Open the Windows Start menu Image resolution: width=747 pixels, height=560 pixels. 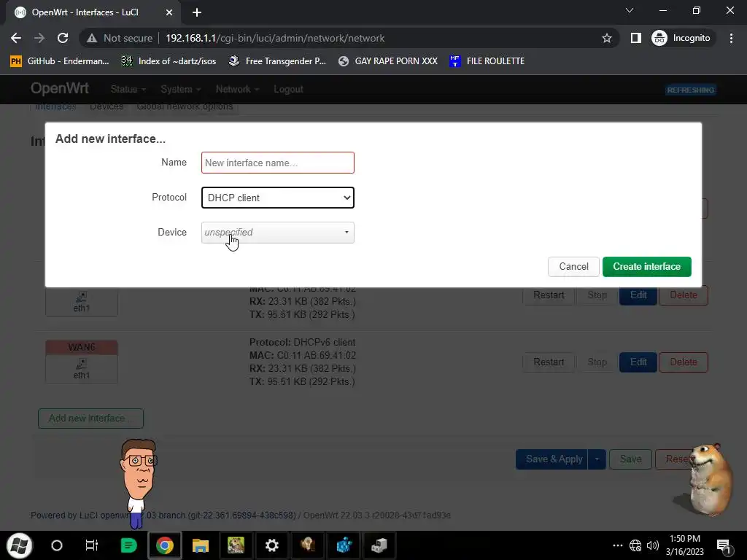[x=19, y=545]
